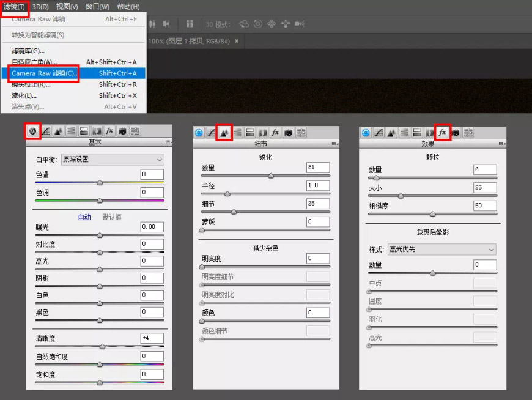Click the 对比度 value field
Image resolution: width=532 pixels, height=400 pixels.
click(152, 244)
